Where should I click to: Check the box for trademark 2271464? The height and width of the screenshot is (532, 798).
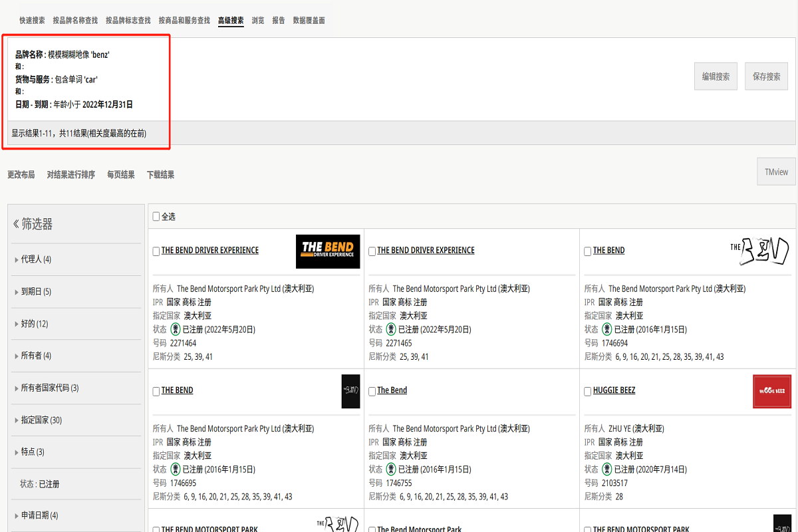click(156, 251)
